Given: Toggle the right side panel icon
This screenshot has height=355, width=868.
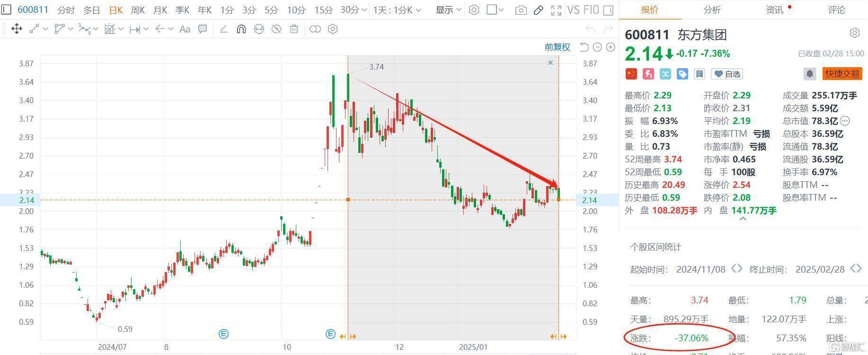Looking at the screenshot, I should [609, 10].
